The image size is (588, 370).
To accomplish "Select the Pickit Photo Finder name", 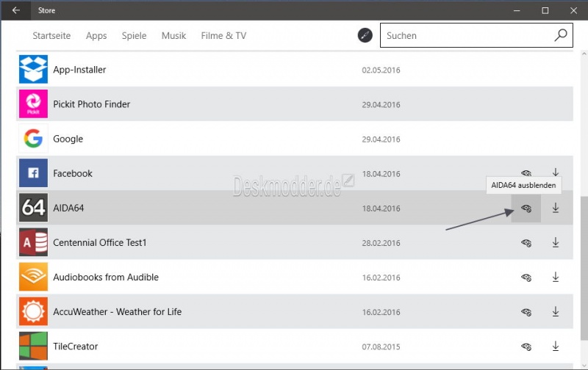I will (91, 104).
